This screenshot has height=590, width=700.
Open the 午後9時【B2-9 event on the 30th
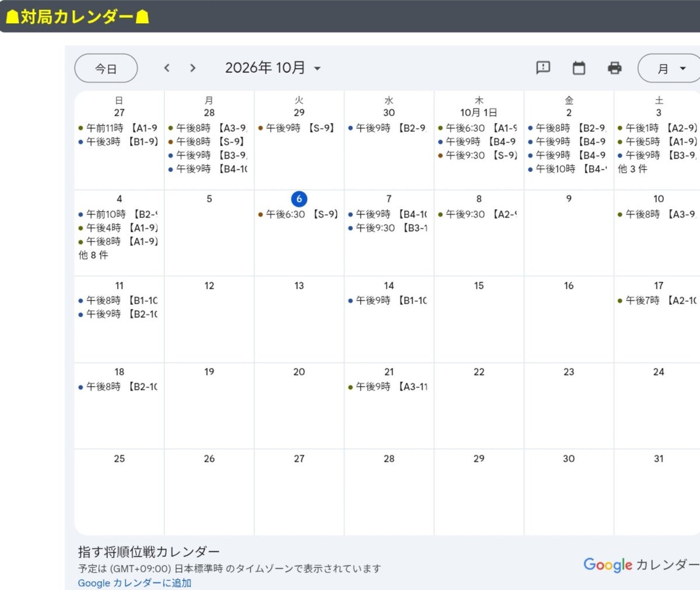(388, 128)
